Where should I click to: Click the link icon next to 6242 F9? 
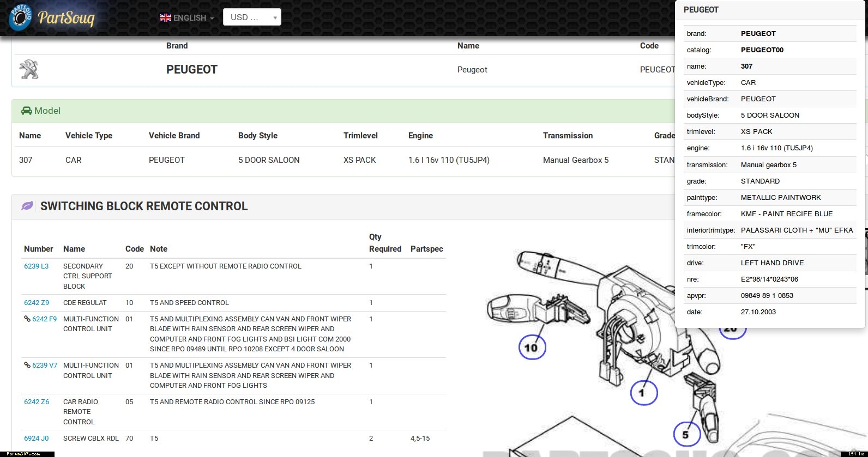(x=27, y=319)
